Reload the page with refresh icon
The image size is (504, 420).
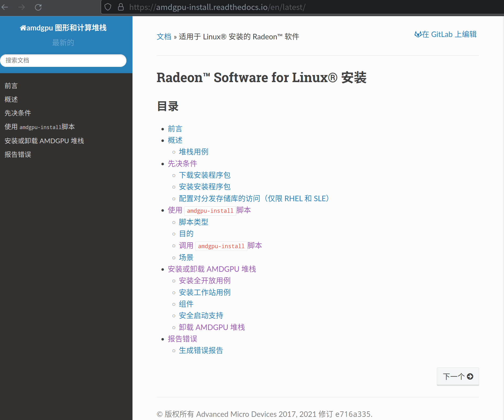coord(38,7)
